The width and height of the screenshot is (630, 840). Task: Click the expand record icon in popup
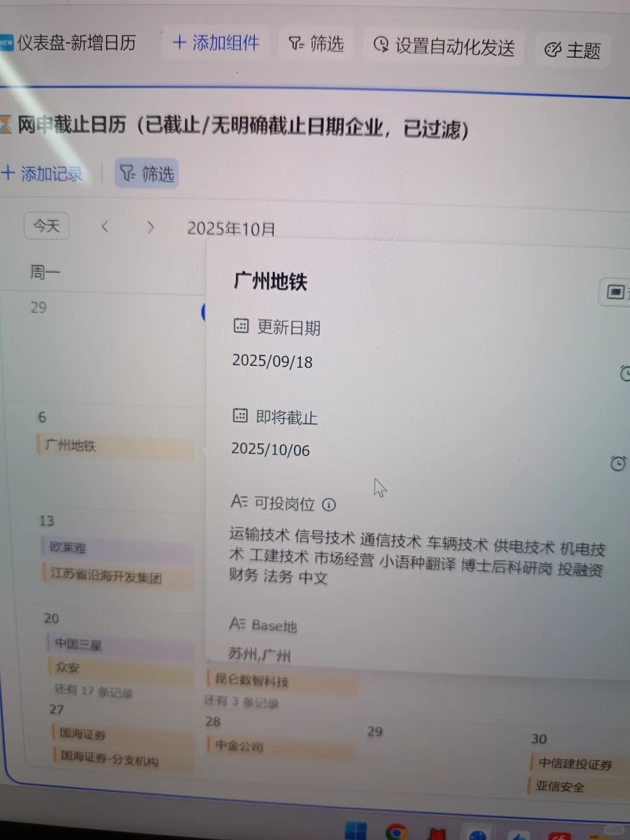(x=615, y=292)
